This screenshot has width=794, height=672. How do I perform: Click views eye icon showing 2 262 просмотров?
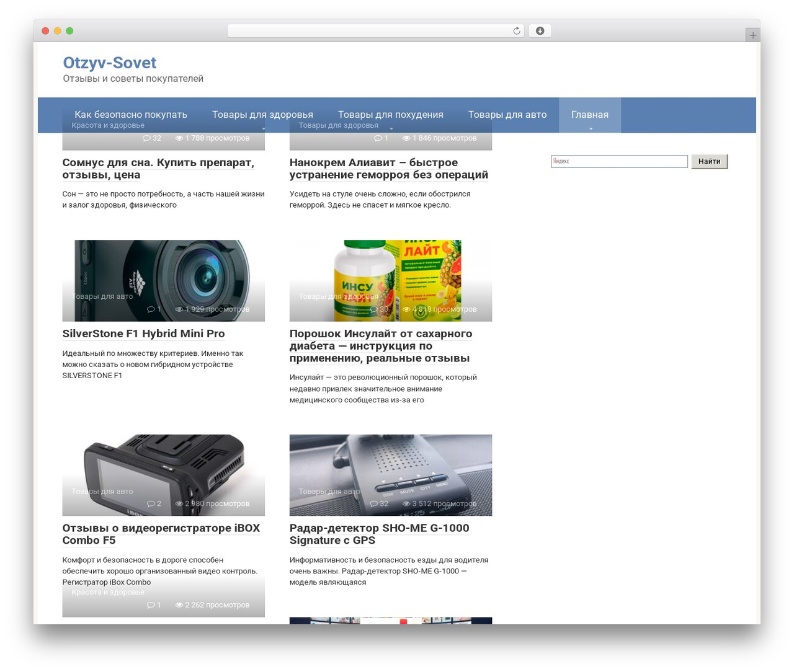point(179,605)
